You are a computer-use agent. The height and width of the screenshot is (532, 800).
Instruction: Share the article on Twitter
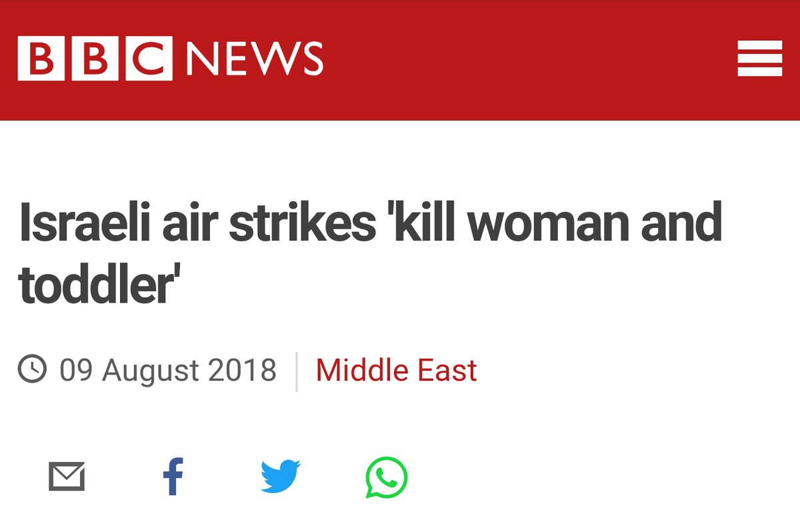[x=280, y=477]
